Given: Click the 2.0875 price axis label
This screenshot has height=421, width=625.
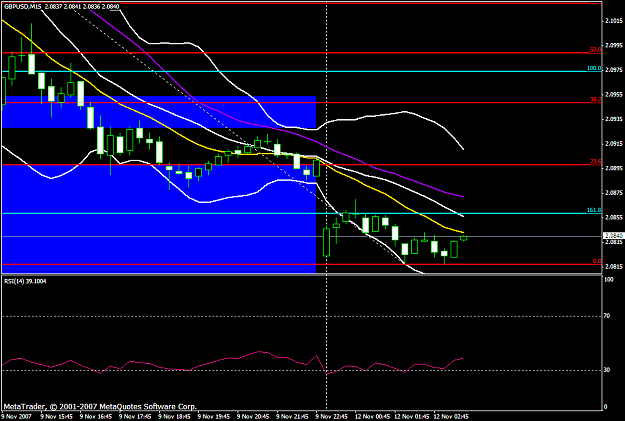Looking at the screenshot, I should 614,193.
